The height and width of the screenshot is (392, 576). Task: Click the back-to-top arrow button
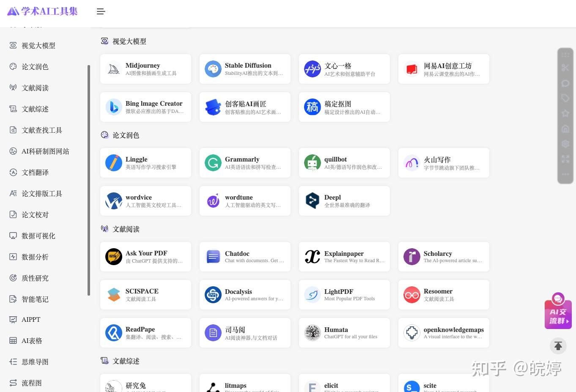point(558,346)
